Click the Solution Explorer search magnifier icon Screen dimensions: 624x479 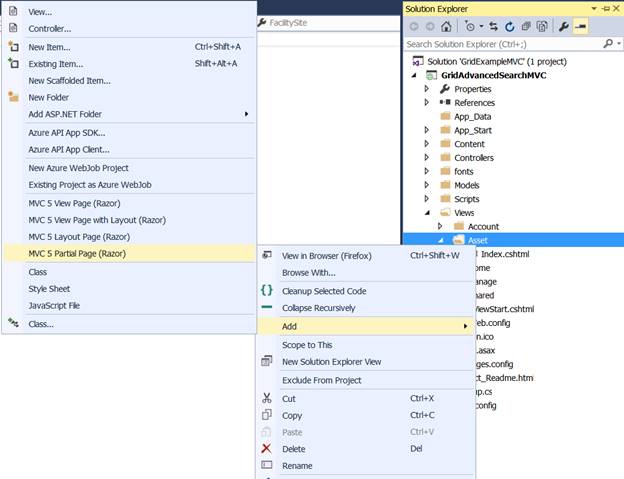point(606,44)
